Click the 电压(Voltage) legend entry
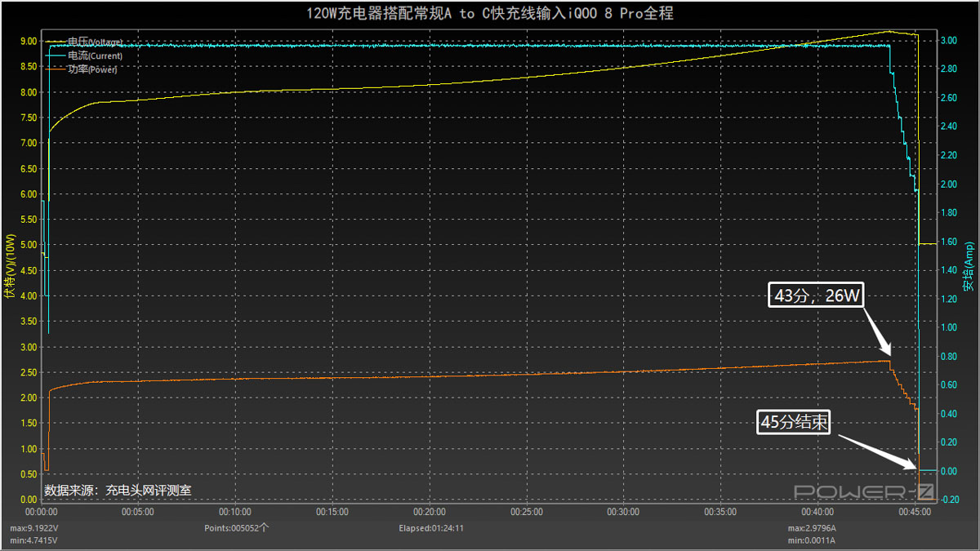This screenshot has height=551, width=980. tap(95, 42)
